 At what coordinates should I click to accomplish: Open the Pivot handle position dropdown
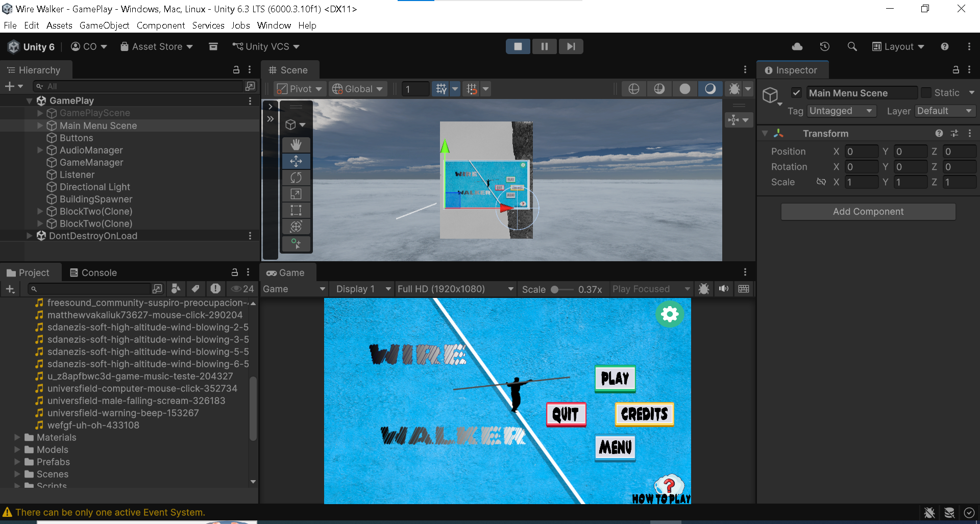[x=299, y=89]
